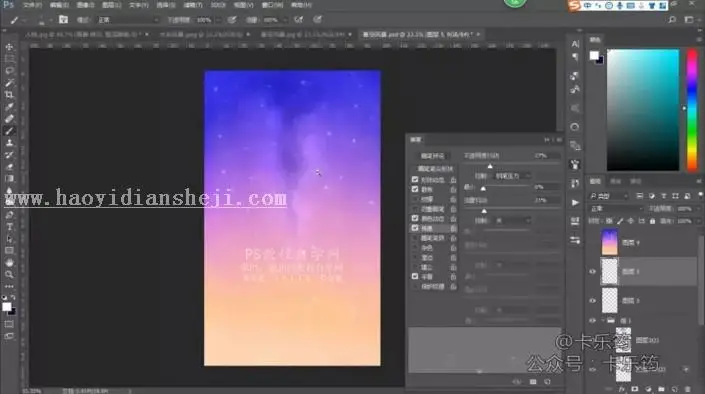The image size is (705, 394).
Task: Select the History Brush tool
Action: [x=9, y=155]
